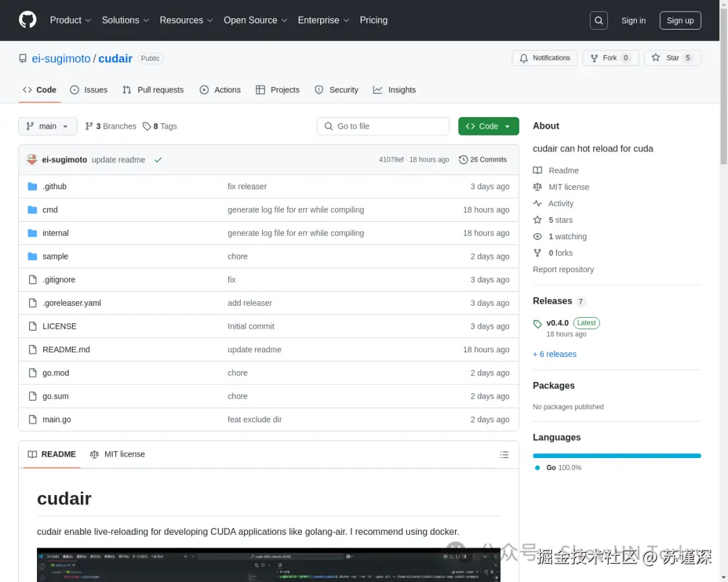Click the Pricing link

(x=373, y=20)
